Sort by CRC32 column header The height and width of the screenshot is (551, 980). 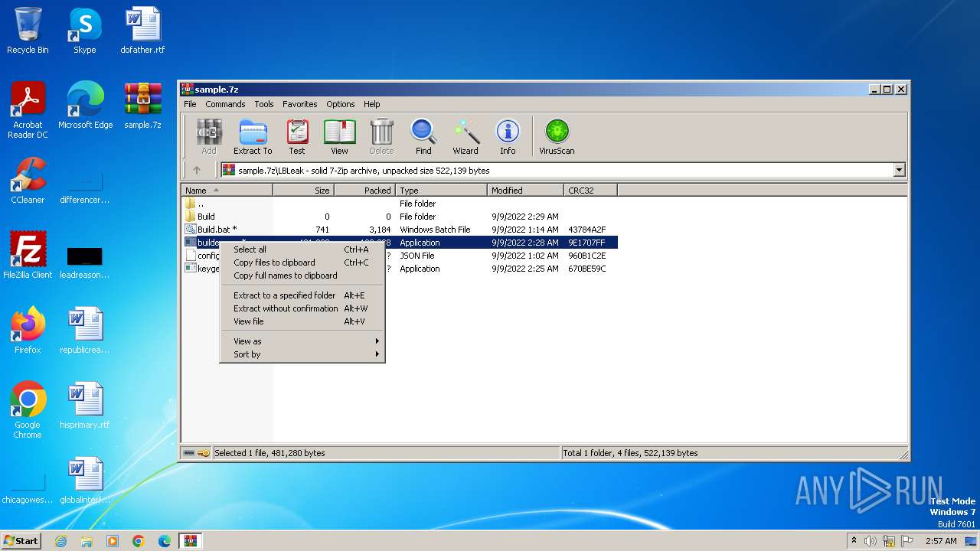click(x=591, y=191)
